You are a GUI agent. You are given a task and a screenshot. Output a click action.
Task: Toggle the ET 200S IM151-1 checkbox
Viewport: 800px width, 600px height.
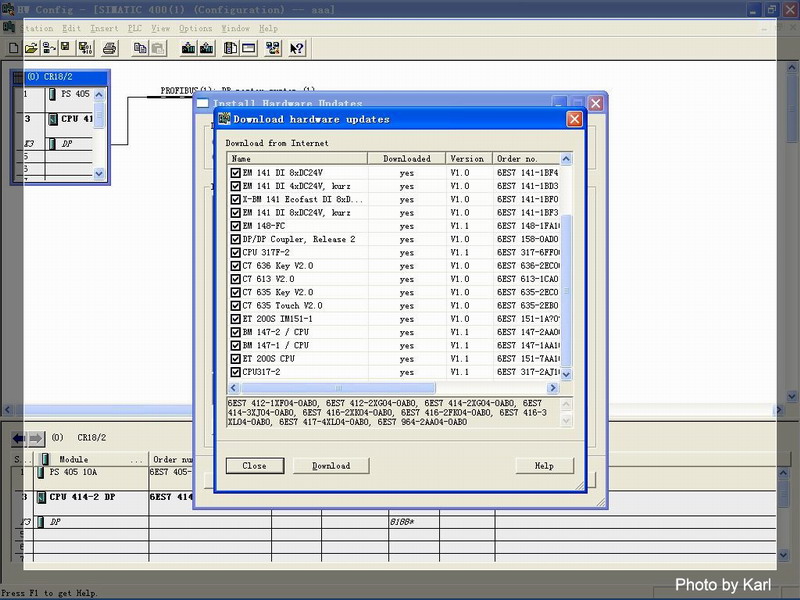(235, 319)
